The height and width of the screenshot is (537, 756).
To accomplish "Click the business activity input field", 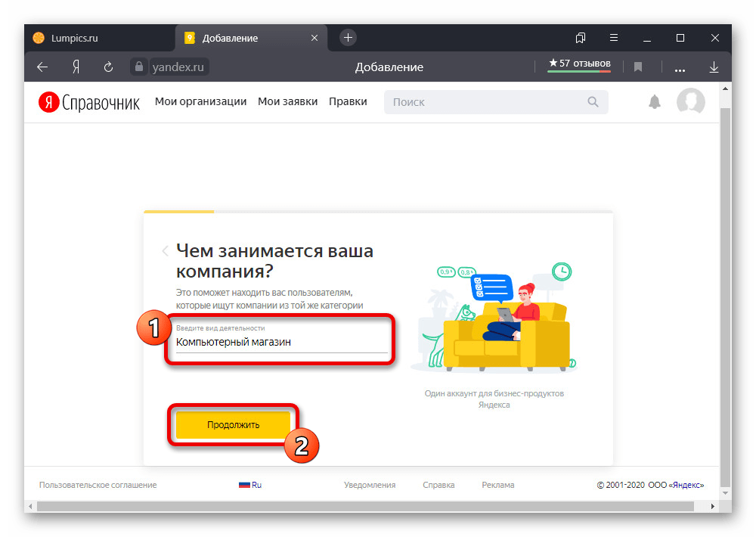I will (280, 342).
